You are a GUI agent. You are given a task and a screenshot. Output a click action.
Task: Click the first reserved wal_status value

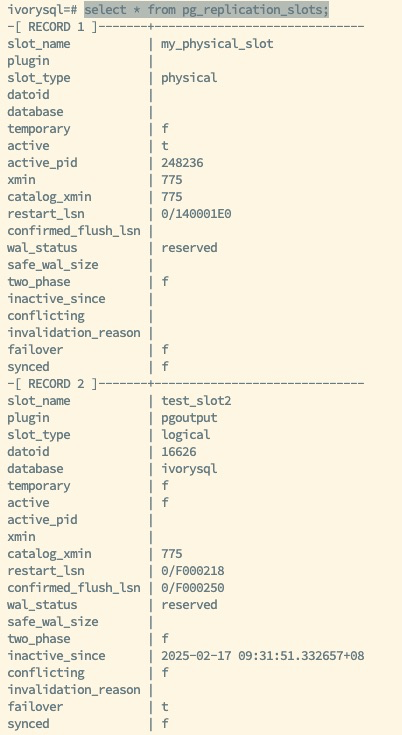tap(189, 248)
